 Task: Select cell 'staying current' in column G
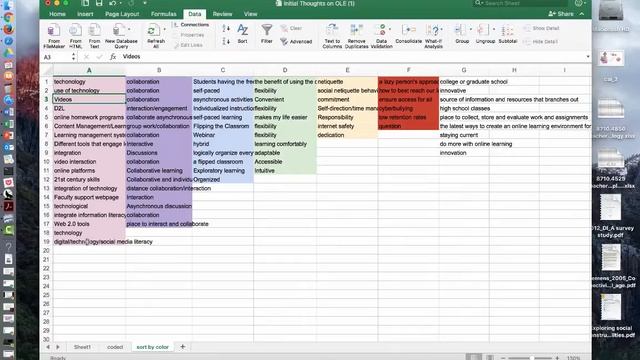pos(464,135)
